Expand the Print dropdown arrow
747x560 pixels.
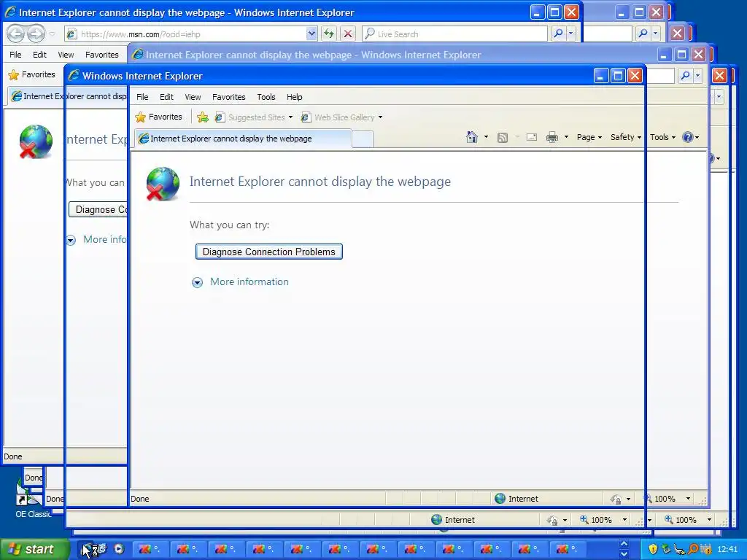click(x=566, y=137)
